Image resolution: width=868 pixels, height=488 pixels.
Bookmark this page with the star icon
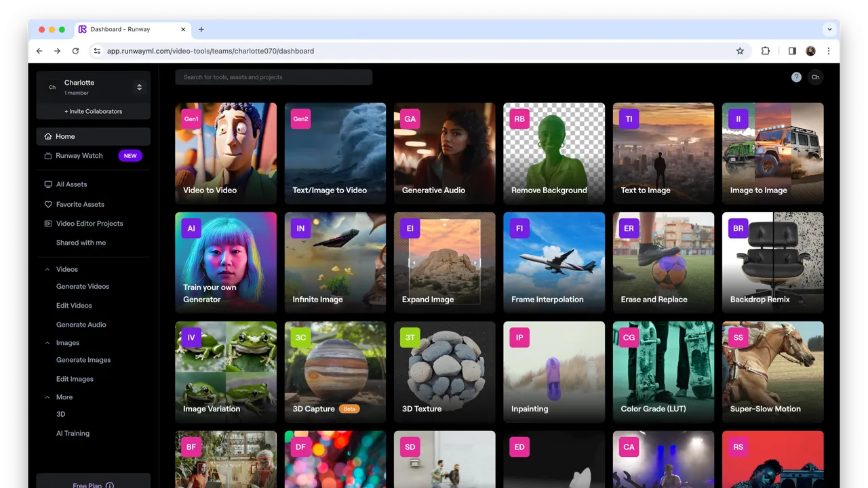pos(740,51)
